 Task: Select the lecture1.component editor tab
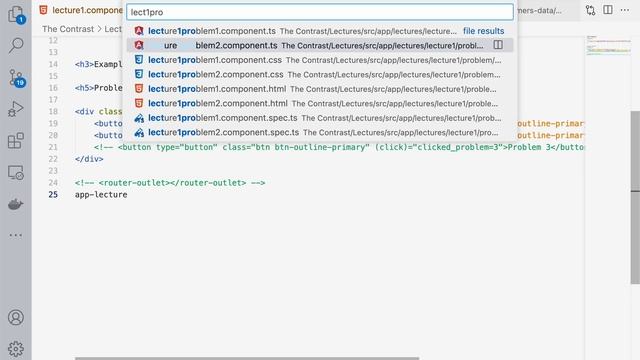point(81,10)
